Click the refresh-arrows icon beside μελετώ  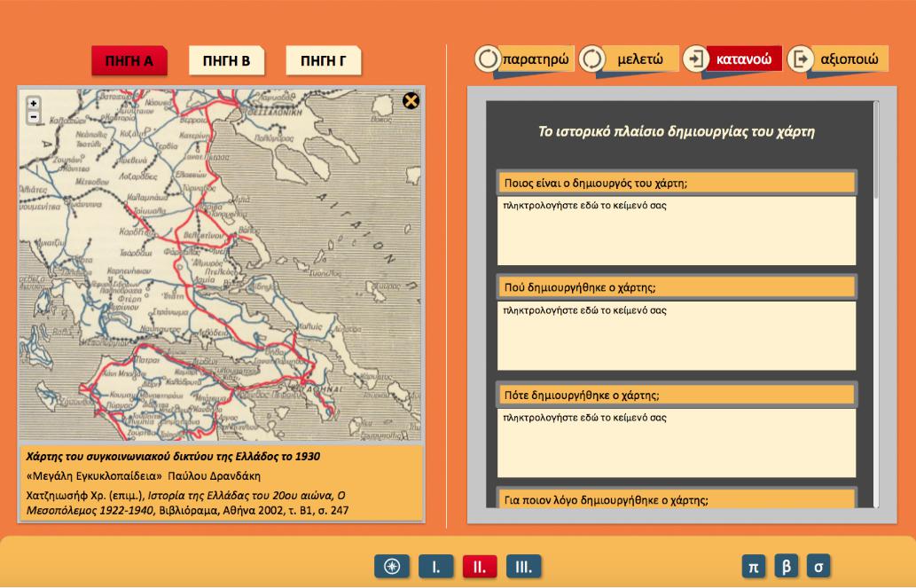[592, 59]
